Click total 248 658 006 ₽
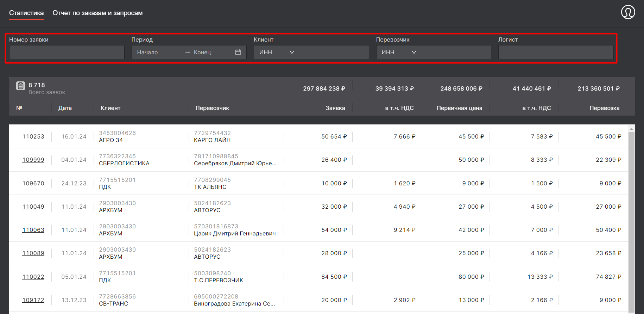644x314 pixels. click(461, 88)
